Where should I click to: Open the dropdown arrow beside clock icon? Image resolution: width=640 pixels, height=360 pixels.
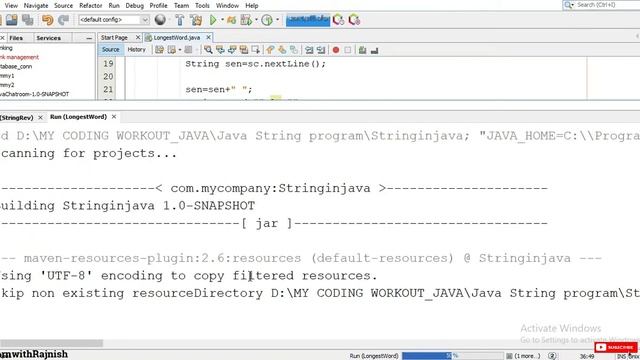coord(278,20)
